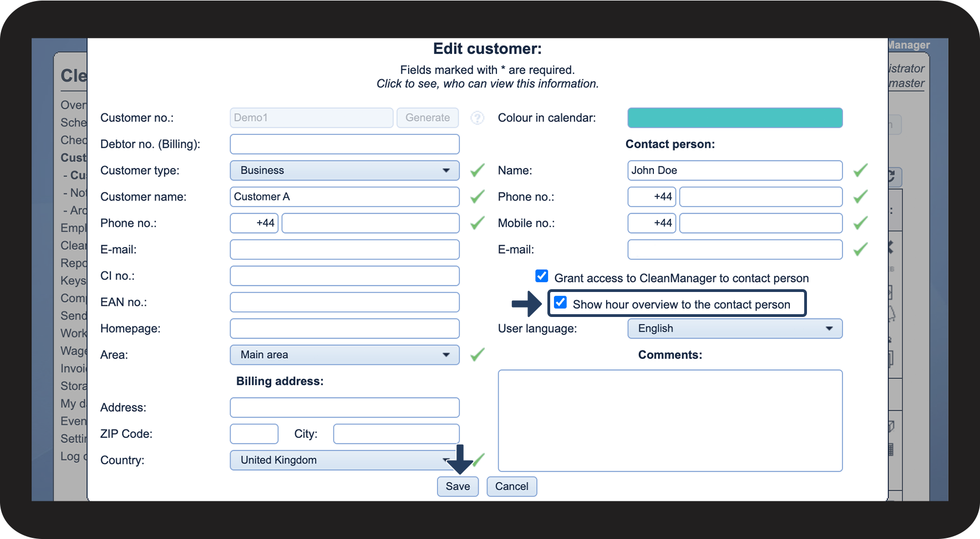Viewport: 980px width, 539px height.
Task: Click the help question mark beside Generate
Action: coord(477,118)
